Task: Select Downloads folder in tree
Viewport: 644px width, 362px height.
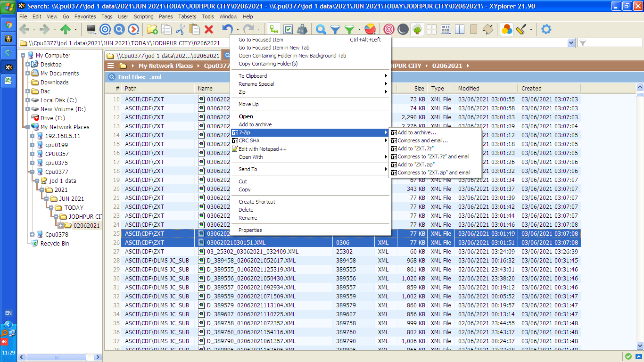Action: pos(54,82)
